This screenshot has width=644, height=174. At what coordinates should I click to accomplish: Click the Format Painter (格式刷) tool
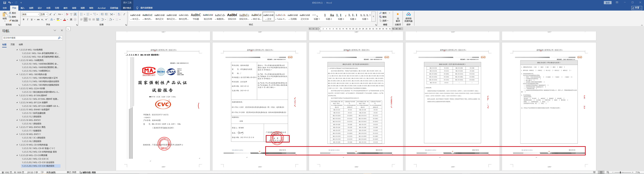[x=13, y=21]
